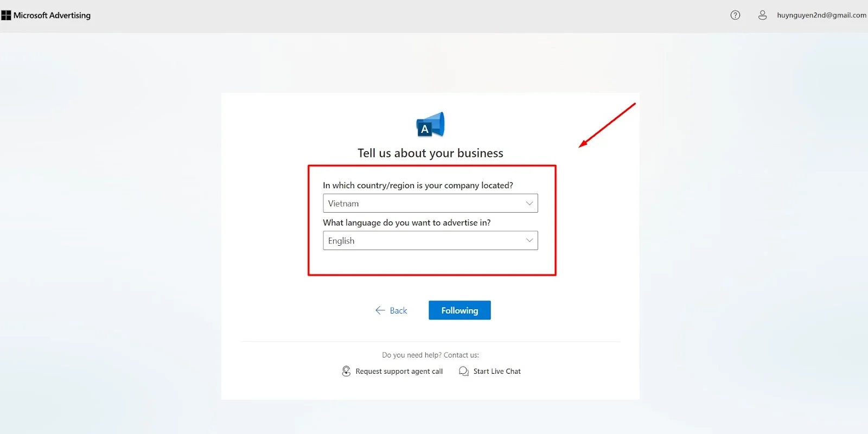Click 'In which country/region is your company located?' label
This screenshot has height=434, width=868.
point(418,185)
